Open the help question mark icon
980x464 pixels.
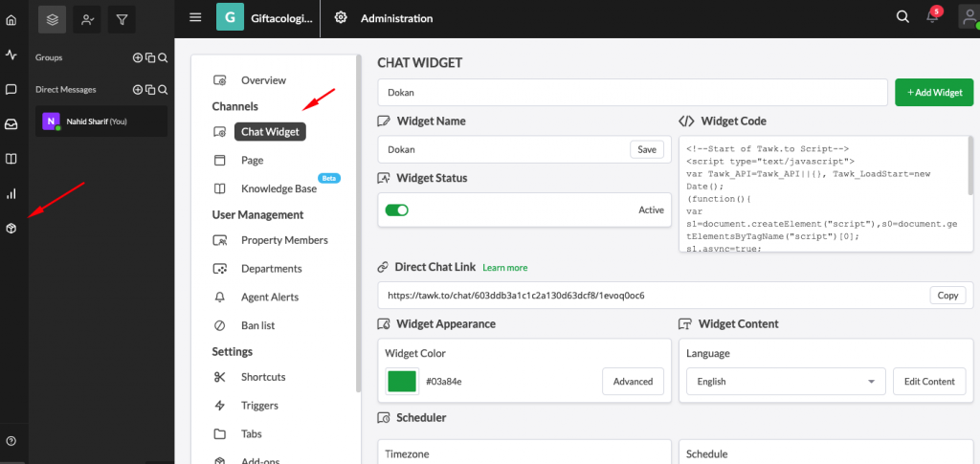(x=11, y=441)
